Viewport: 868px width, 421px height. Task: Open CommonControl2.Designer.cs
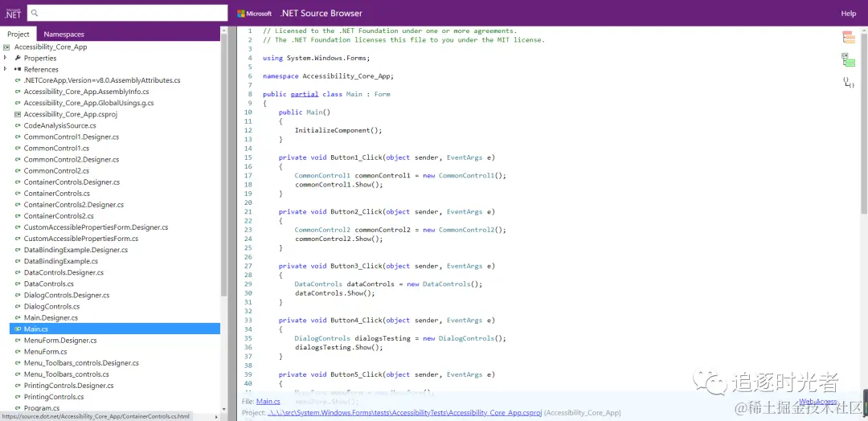coord(72,159)
